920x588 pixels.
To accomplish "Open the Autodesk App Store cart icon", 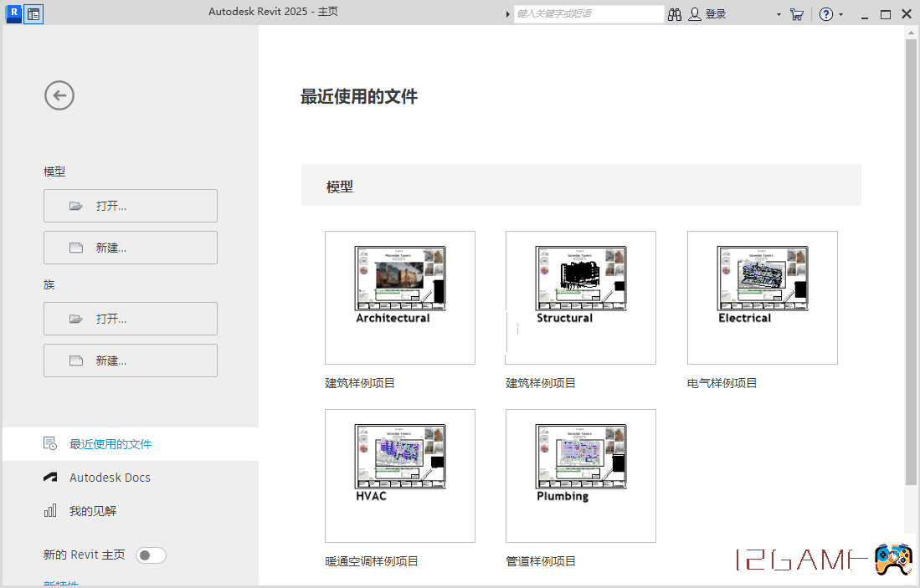I will pos(796,14).
